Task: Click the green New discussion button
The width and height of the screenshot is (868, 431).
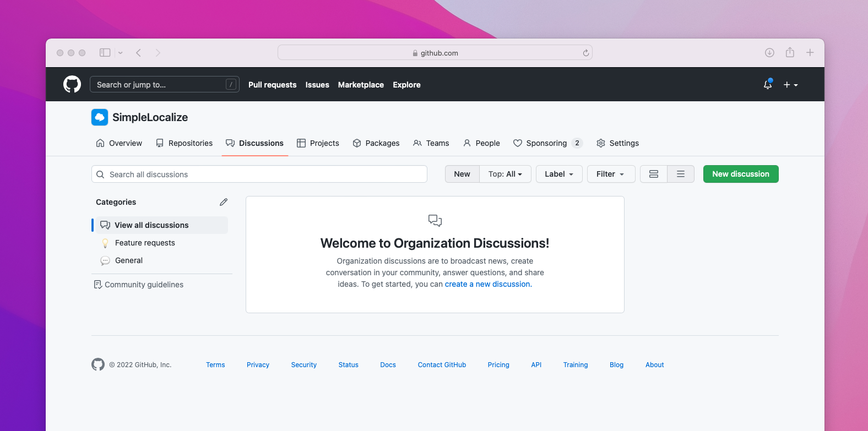Action: pos(741,174)
